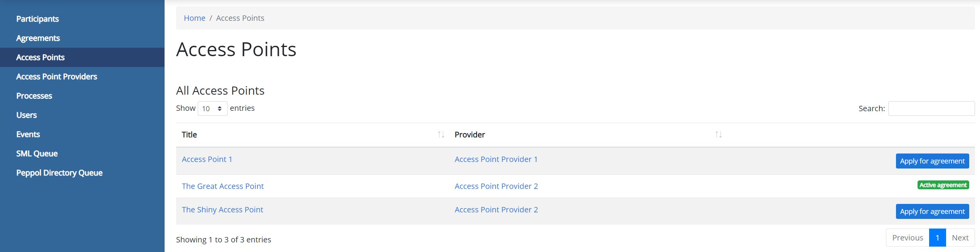The width and height of the screenshot is (980, 252).
Task: Go to Agreements sidebar item
Action: point(38,38)
